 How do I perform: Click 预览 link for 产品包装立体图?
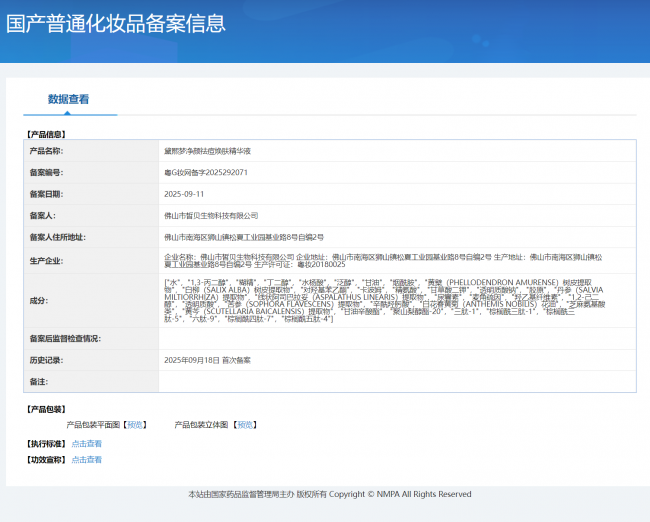245,425
